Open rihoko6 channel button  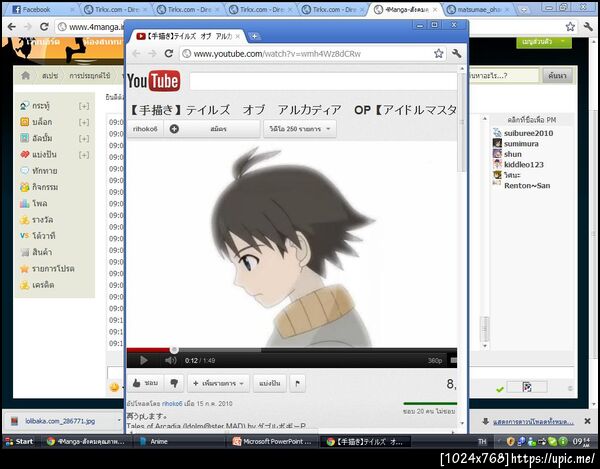(145, 129)
